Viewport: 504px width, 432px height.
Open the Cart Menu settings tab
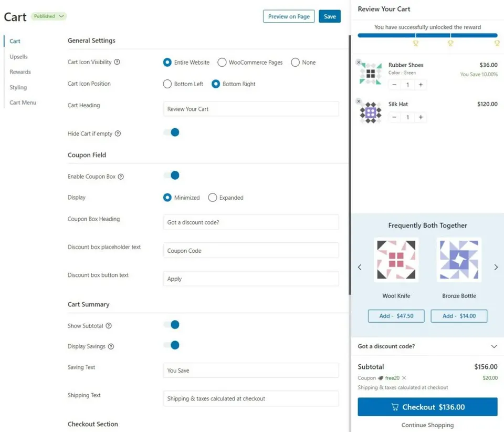23,102
